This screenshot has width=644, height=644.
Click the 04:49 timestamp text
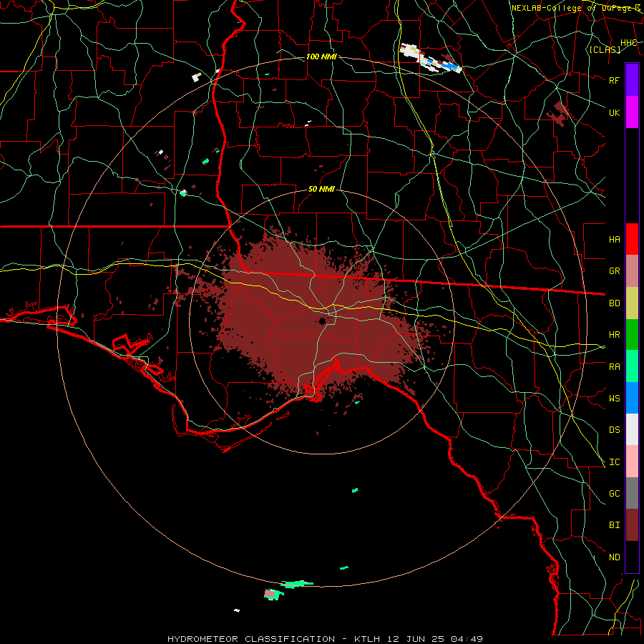466,639
